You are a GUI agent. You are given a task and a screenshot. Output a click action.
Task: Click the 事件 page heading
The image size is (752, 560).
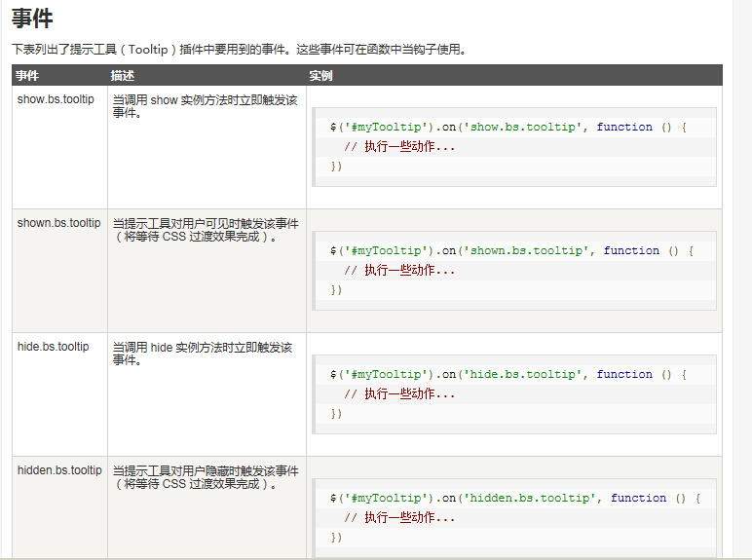click(x=32, y=19)
